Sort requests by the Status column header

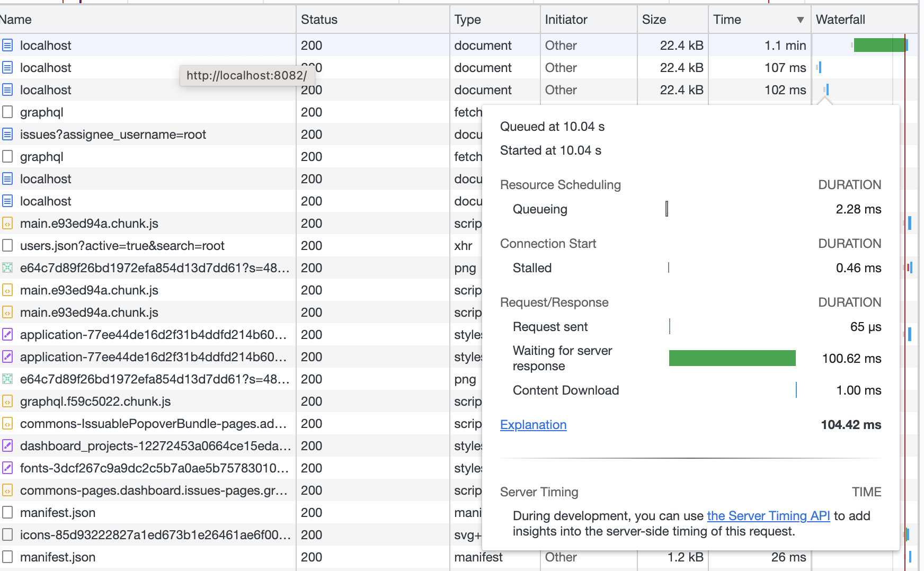tap(319, 20)
